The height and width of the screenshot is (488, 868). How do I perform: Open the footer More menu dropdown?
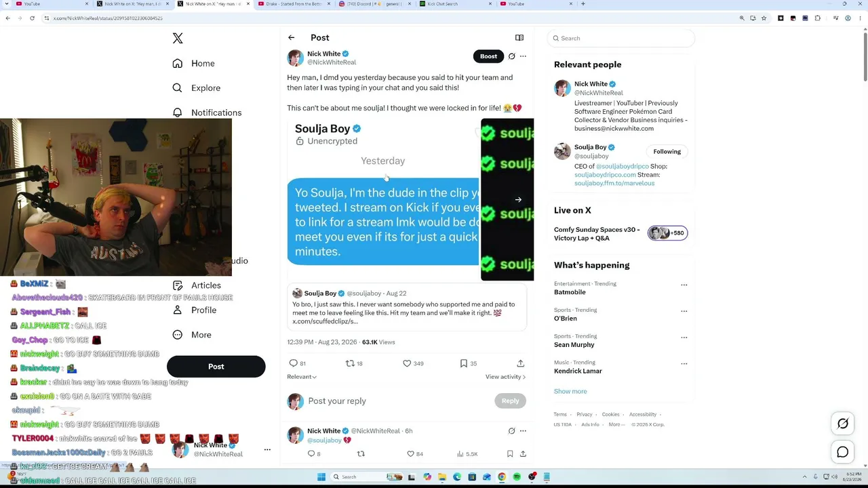point(616,425)
